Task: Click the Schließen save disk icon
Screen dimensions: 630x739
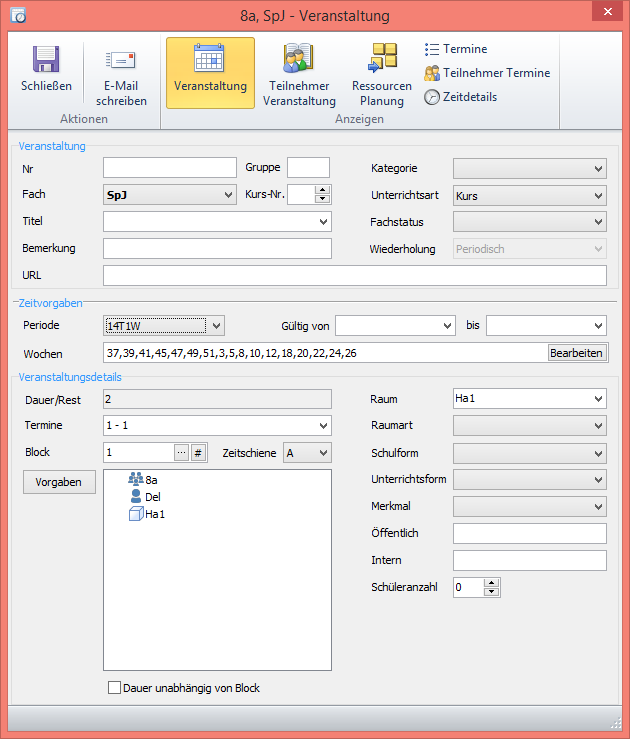Action: (46, 59)
